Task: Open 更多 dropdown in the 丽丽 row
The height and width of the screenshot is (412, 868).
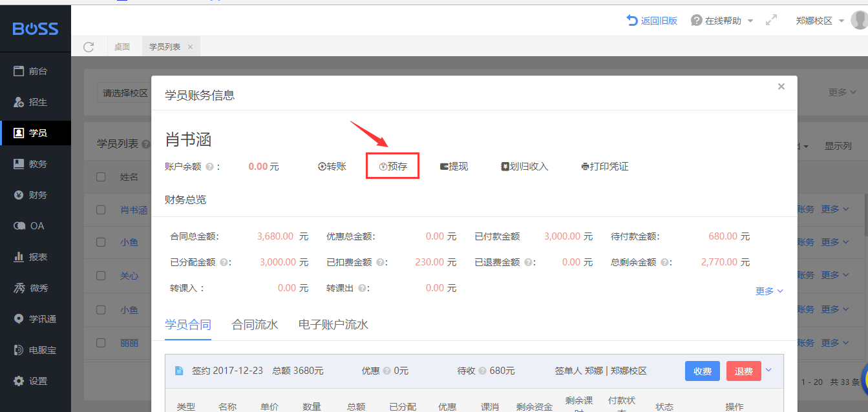Action: [x=834, y=343]
